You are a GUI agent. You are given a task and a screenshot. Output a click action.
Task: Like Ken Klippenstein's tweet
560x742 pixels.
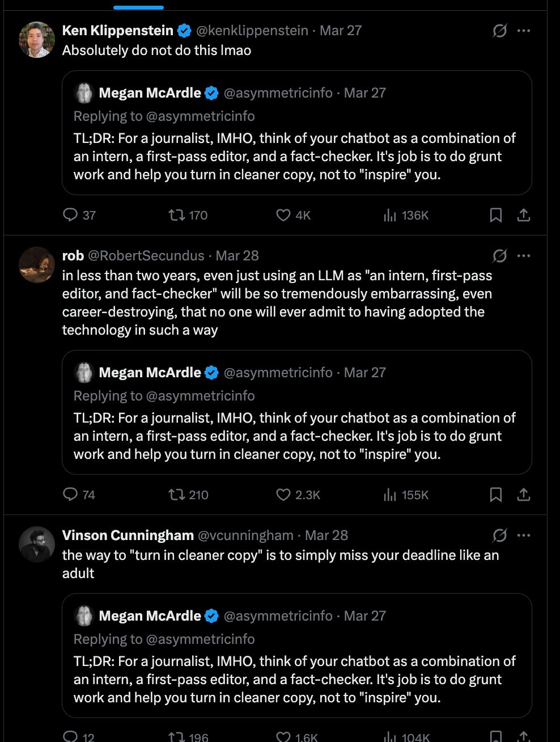[x=283, y=215]
